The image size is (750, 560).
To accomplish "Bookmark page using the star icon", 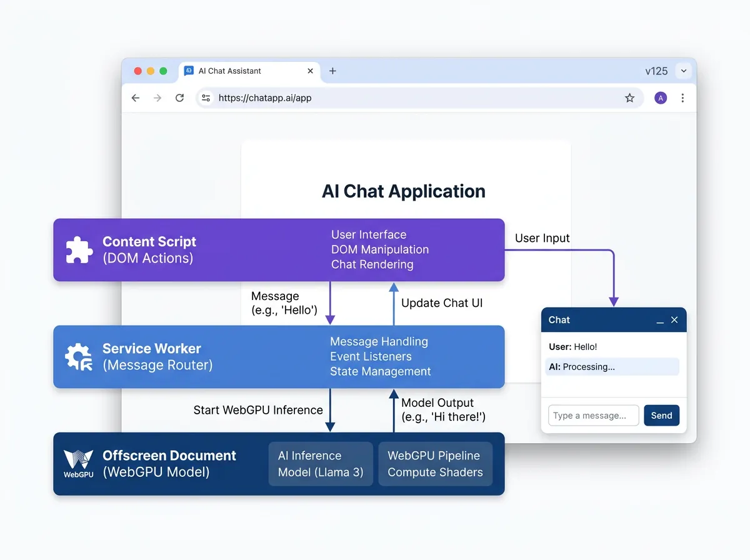I will (629, 98).
